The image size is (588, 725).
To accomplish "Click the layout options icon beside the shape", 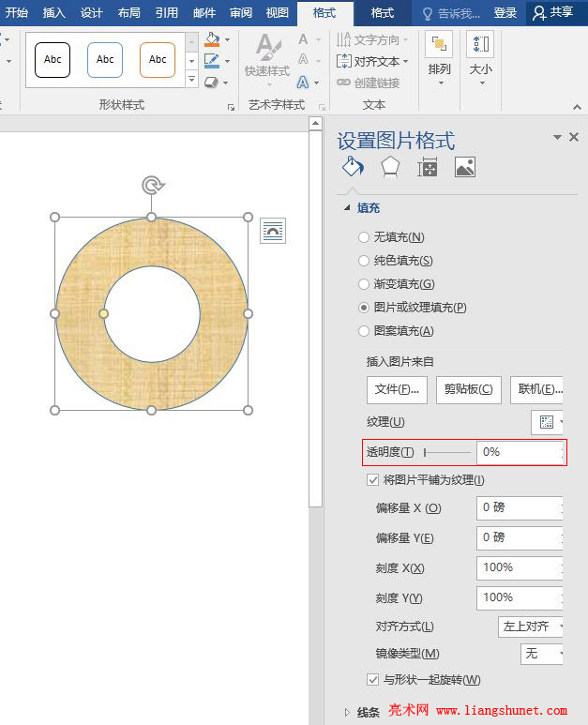I will pyautogui.click(x=273, y=231).
